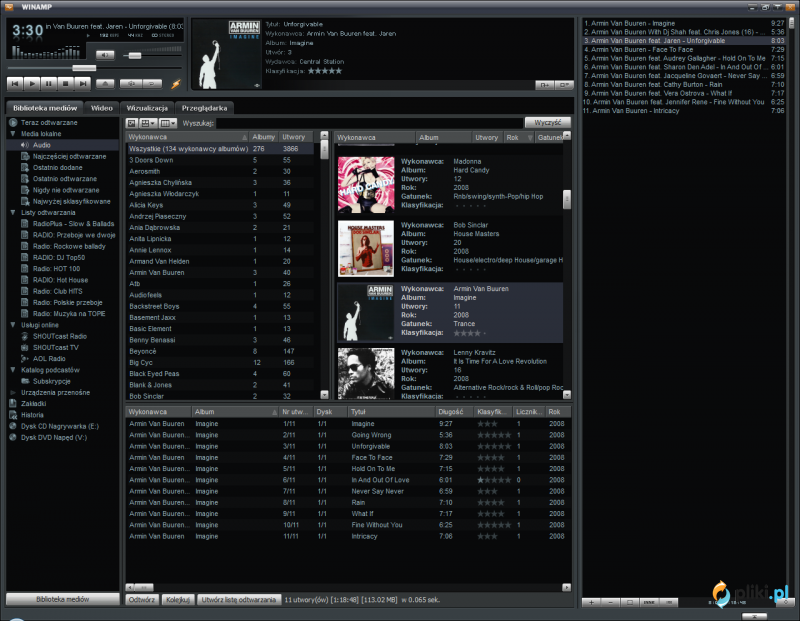Open podcast Subskrypcje
This screenshot has height=621, width=800.
(x=52, y=381)
